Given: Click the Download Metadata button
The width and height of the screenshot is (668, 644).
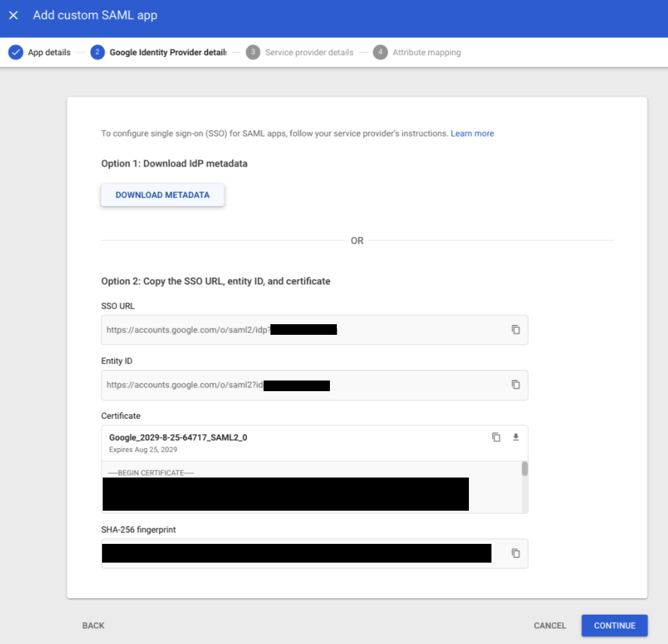Looking at the screenshot, I should click(162, 195).
